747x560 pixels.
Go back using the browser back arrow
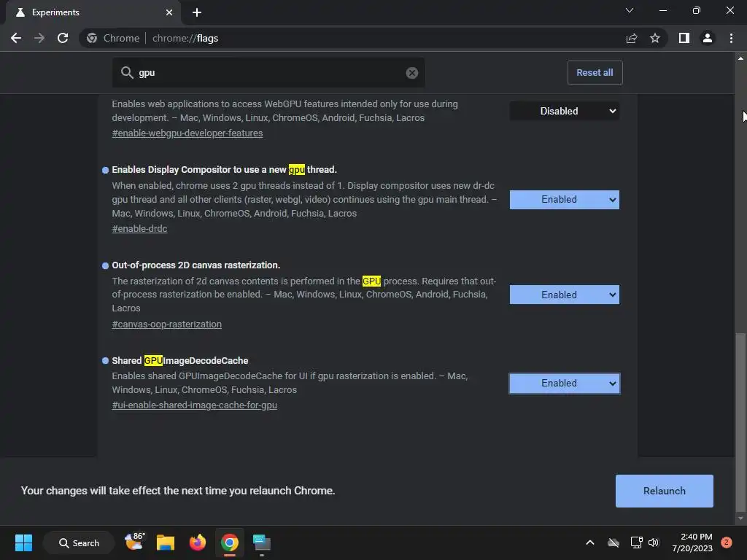[16, 38]
